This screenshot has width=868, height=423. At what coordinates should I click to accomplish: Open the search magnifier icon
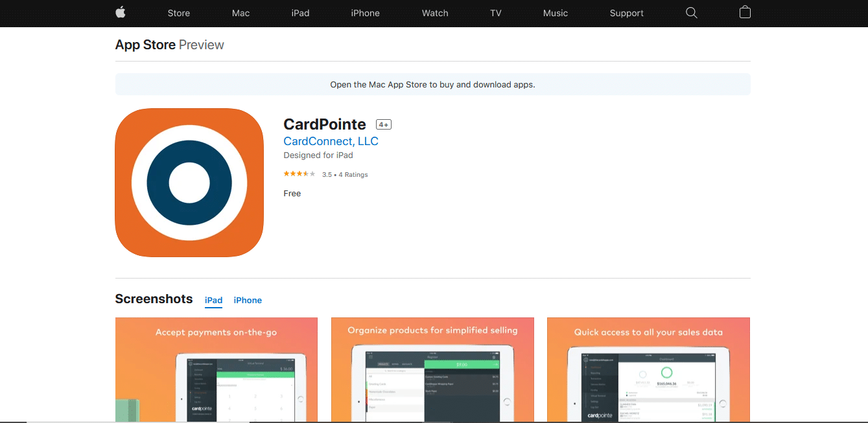(692, 13)
